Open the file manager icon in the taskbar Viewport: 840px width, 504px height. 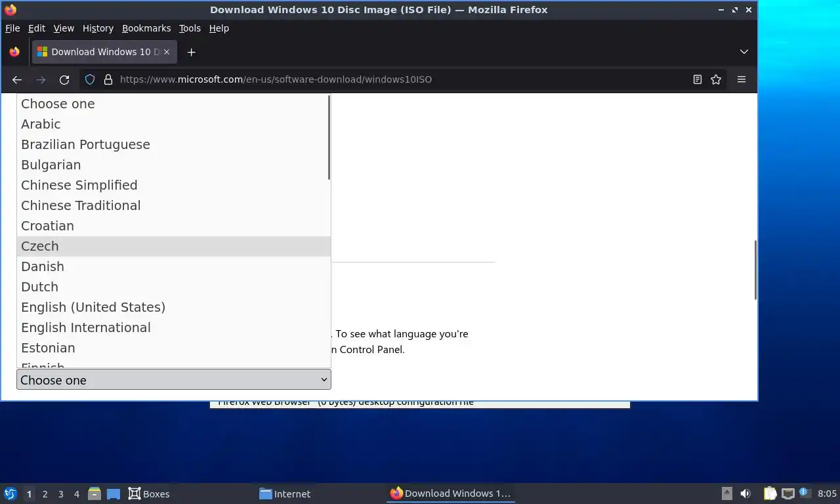[94, 493]
